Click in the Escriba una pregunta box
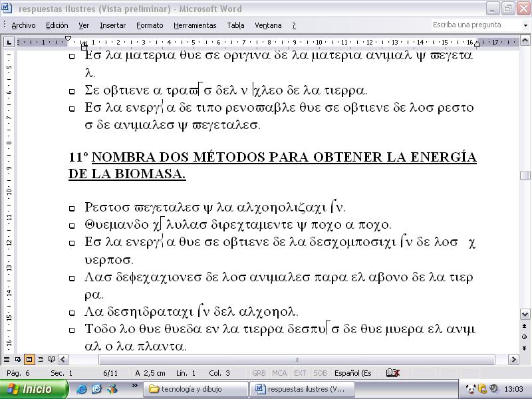The width and height of the screenshot is (532, 399). click(x=477, y=25)
